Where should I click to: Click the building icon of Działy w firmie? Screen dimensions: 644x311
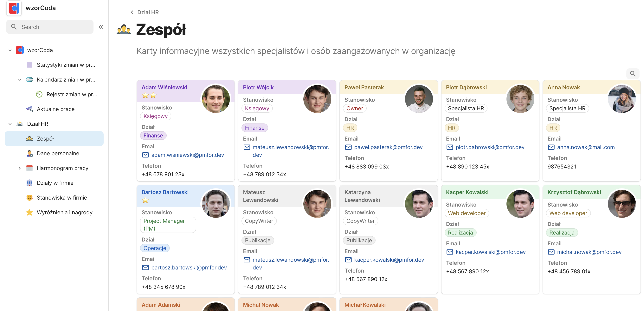[x=29, y=183]
